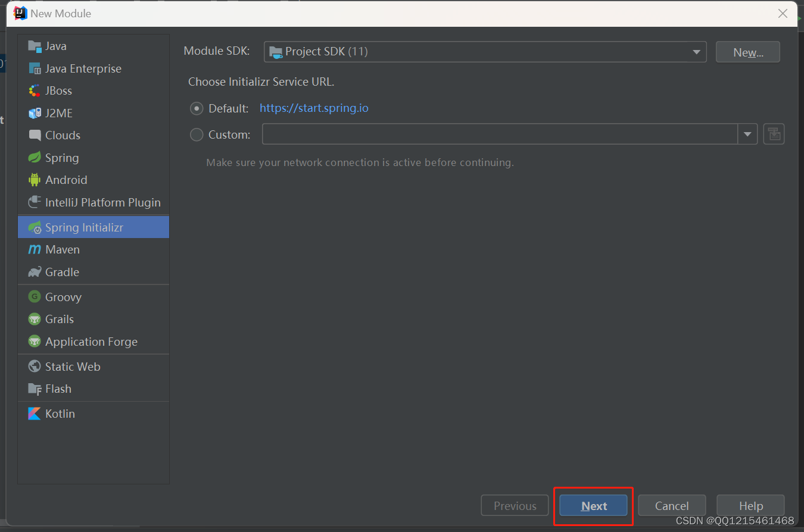This screenshot has height=532, width=804.
Task: Click the IntelliJ Platform Plugin plug icon
Action: pos(35,202)
